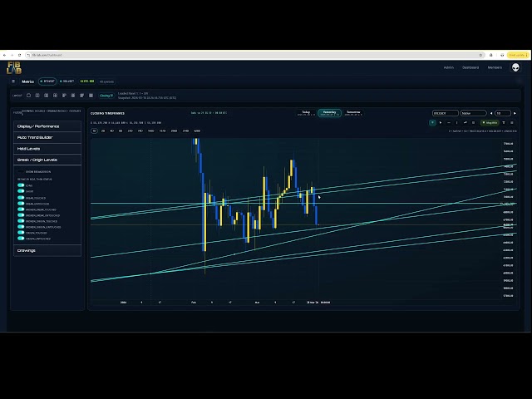Toggle the BREAK_UNTOUCHED switch
This screenshot has width=532, height=399.
point(21,204)
